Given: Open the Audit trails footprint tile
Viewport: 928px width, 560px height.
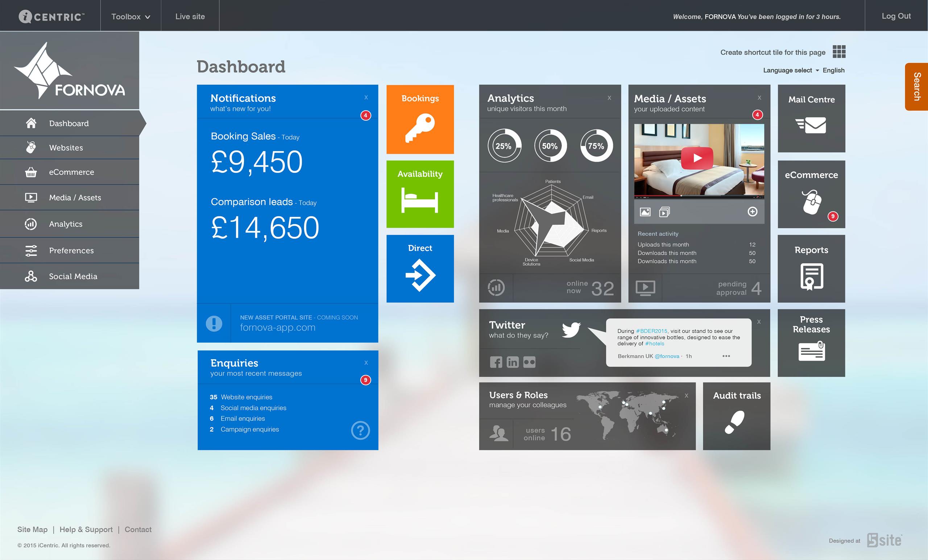Looking at the screenshot, I should [x=736, y=416].
